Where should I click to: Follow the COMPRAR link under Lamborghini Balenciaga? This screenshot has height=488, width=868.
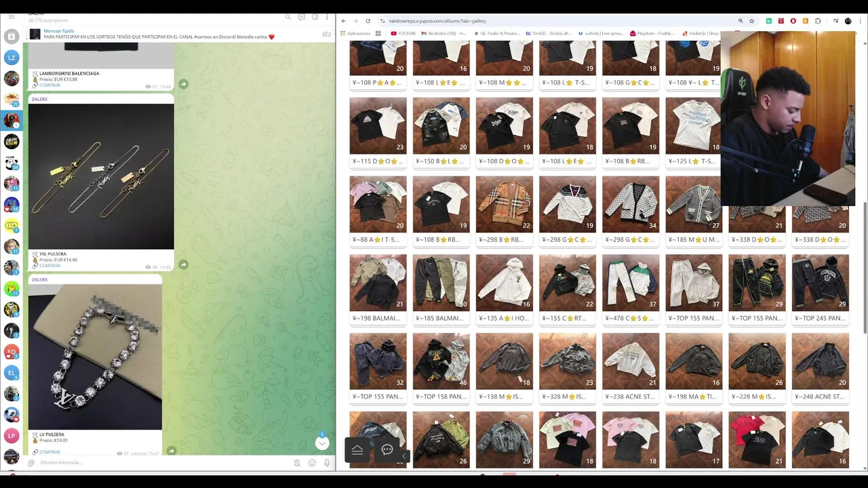pyautogui.click(x=50, y=85)
